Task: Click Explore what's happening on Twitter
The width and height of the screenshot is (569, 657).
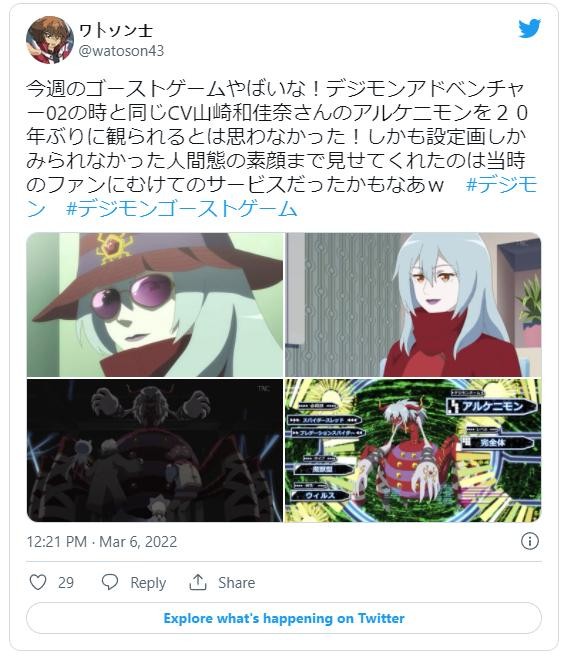Action: (x=284, y=618)
